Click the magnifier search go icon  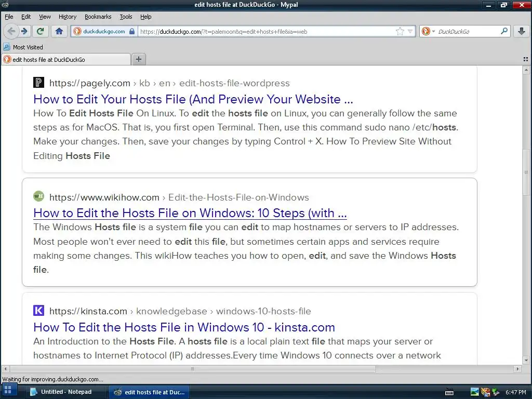coord(504,31)
